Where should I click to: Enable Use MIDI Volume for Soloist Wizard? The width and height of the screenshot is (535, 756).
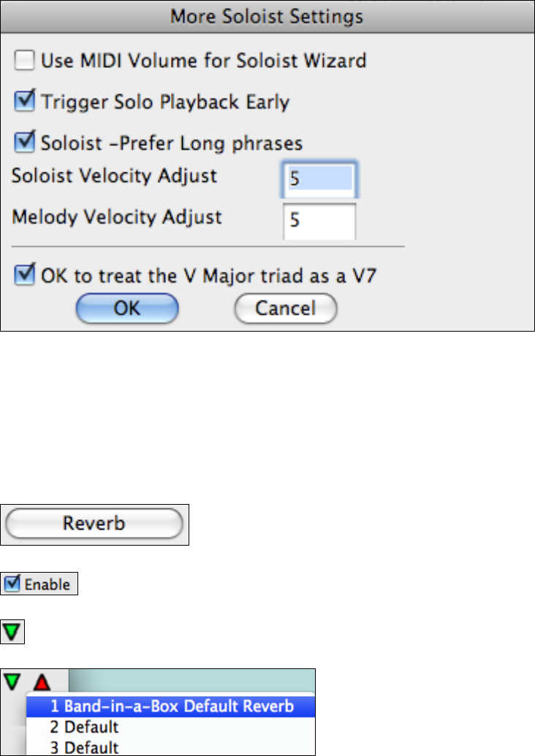click(x=25, y=61)
